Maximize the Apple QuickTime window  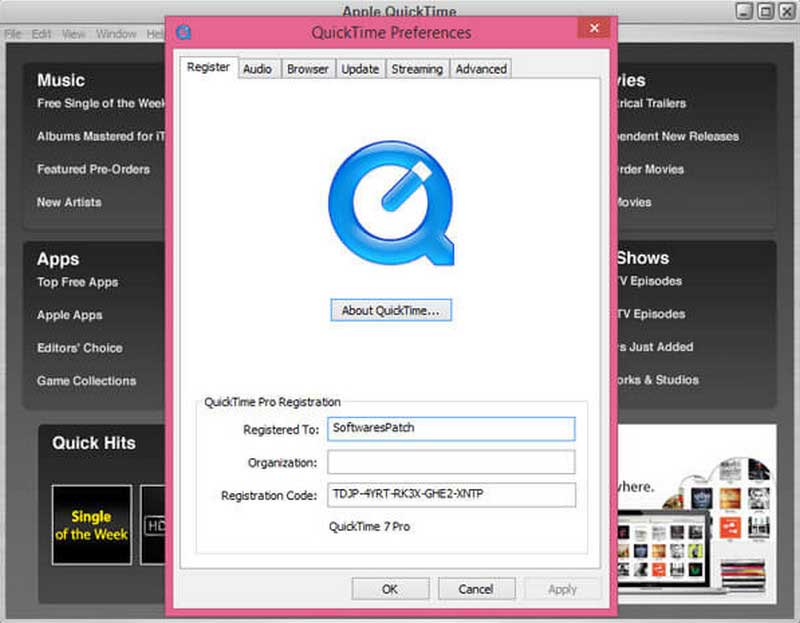pyautogui.click(x=765, y=11)
